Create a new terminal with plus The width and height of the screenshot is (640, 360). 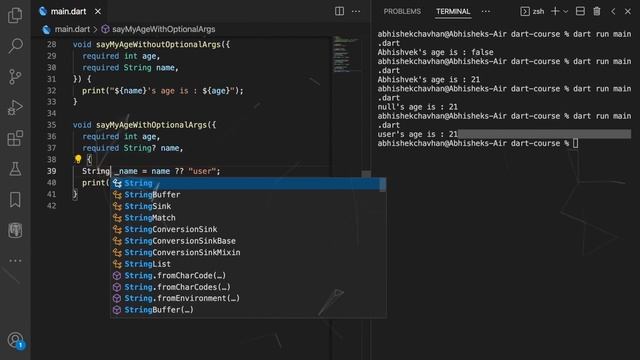[x=555, y=11]
